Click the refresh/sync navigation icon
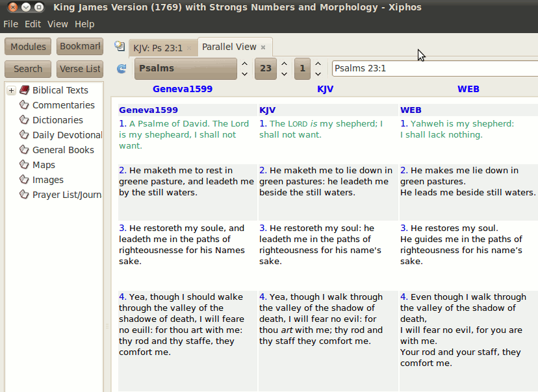Screen dimensions: 538x392 [x=122, y=69]
